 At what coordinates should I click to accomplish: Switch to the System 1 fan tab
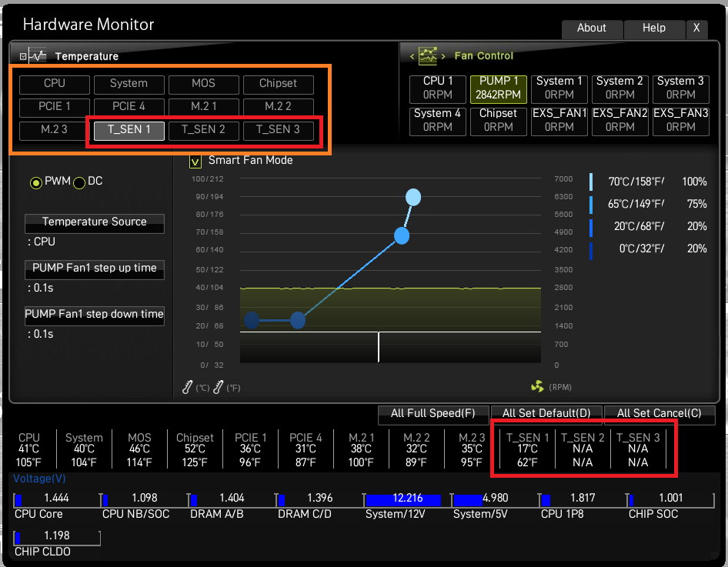coord(559,88)
